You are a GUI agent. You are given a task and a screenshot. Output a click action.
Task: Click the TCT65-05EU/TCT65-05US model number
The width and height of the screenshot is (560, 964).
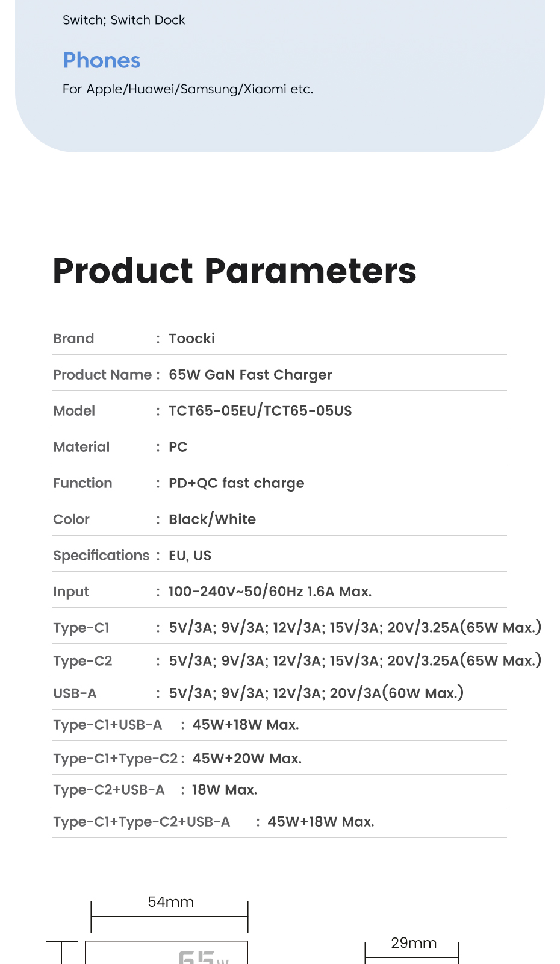[x=260, y=411]
